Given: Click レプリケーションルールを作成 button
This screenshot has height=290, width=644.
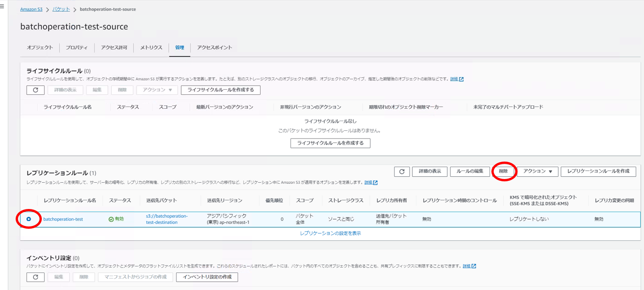Looking at the screenshot, I should (x=598, y=171).
